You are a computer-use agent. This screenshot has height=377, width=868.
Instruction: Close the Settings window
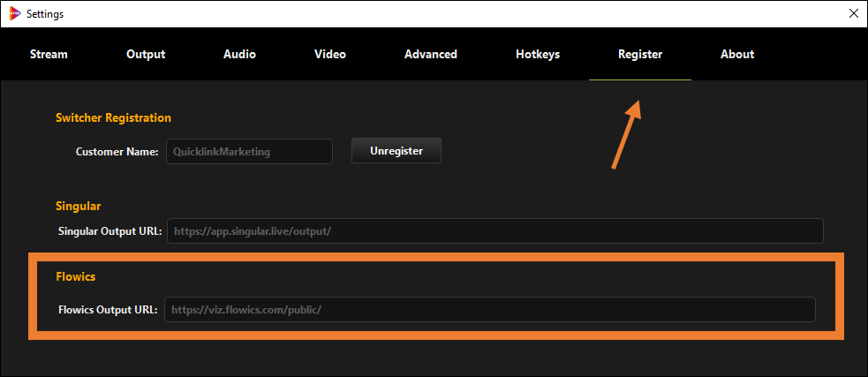[x=854, y=14]
